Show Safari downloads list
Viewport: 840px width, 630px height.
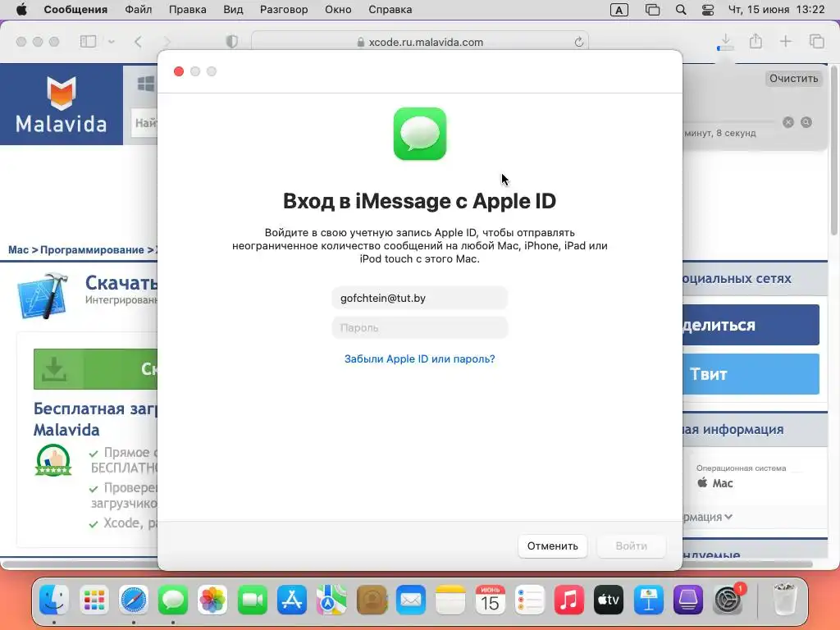tap(725, 41)
